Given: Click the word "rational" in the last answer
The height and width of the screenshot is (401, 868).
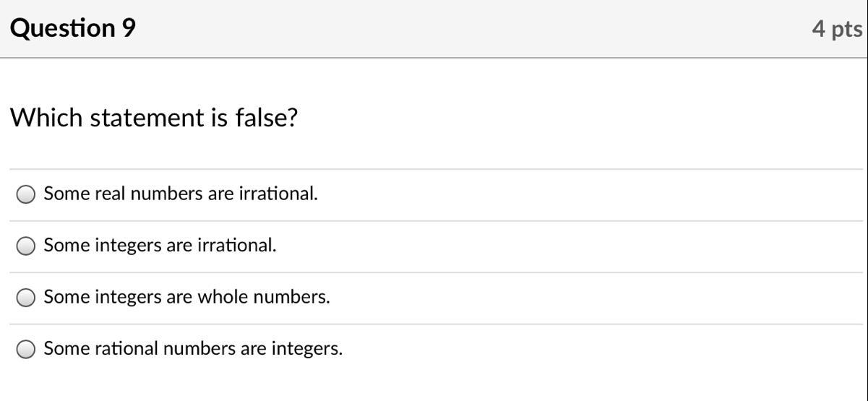Looking at the screenshot, I should coord(126,349).
